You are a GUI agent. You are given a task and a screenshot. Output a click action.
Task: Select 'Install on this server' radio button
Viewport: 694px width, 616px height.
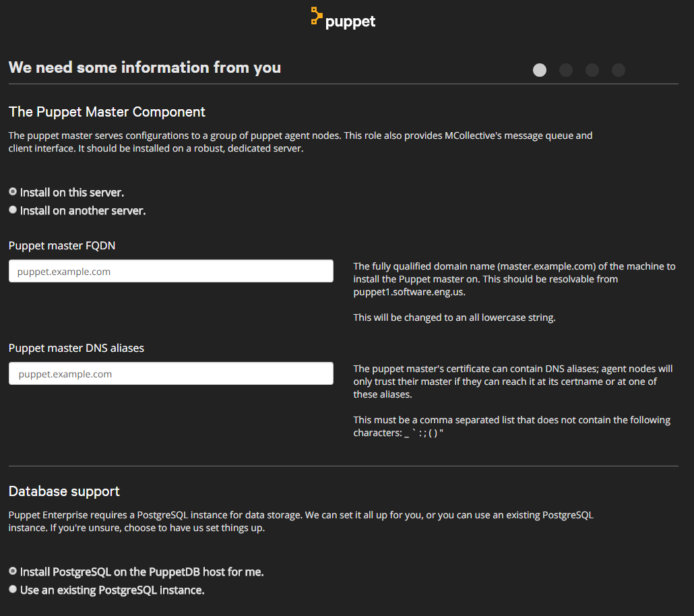coord(13,192)
